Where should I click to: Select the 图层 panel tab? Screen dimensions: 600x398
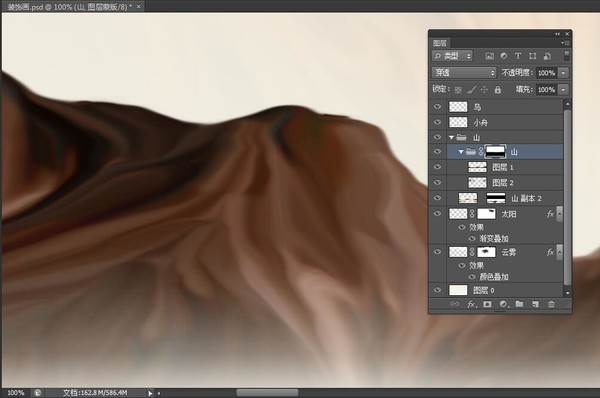point(440,43)
